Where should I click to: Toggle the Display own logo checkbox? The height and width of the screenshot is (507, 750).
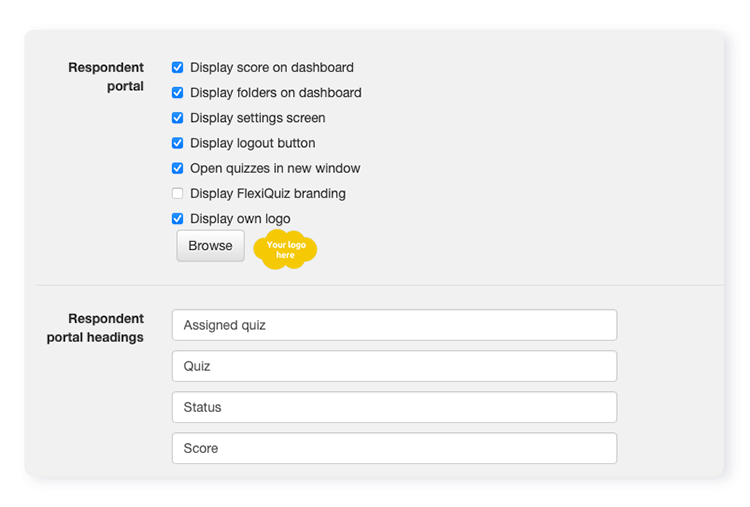177,219
